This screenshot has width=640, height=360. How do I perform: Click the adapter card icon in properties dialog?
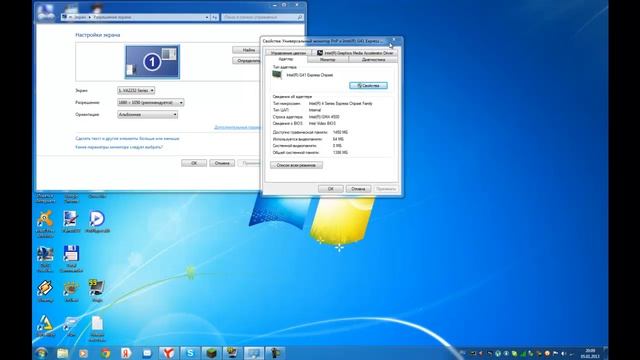[x=277, y=75]
